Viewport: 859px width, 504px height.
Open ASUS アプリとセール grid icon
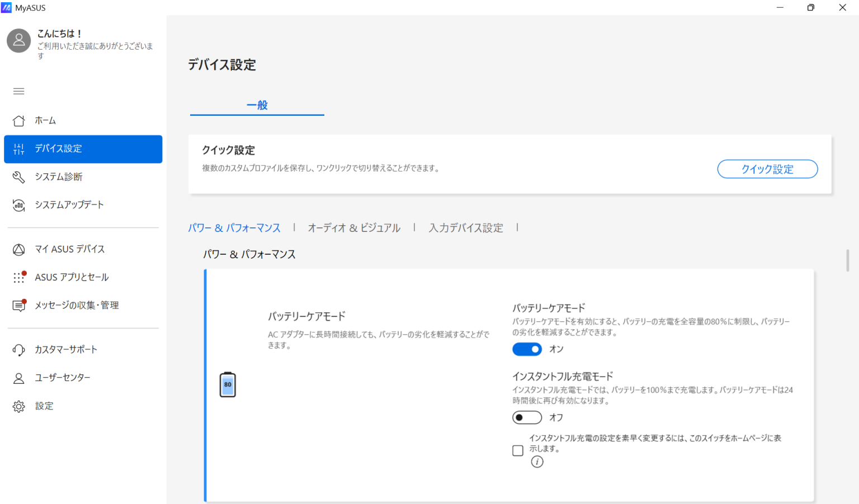(19, 277)
